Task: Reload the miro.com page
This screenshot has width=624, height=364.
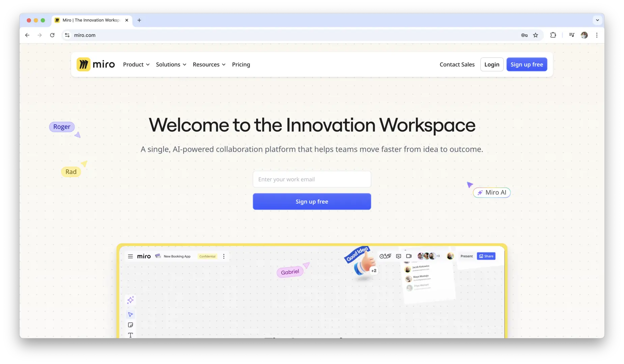Action: [x=52, y=35]
